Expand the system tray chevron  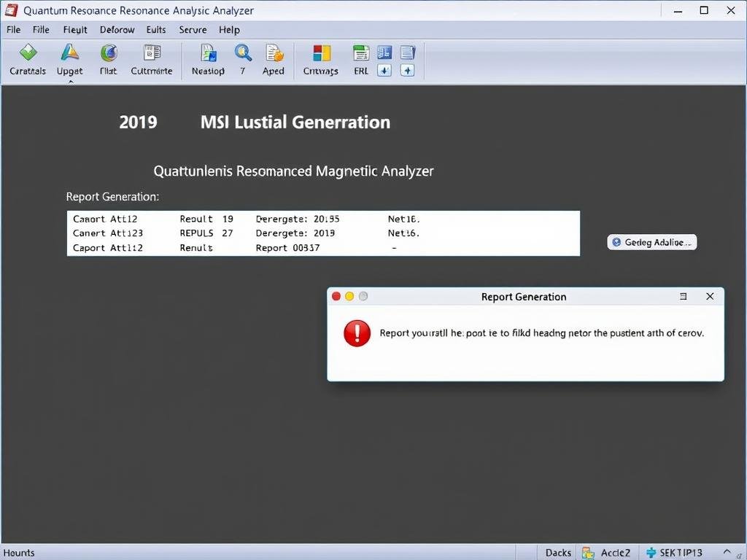(727, 552)
